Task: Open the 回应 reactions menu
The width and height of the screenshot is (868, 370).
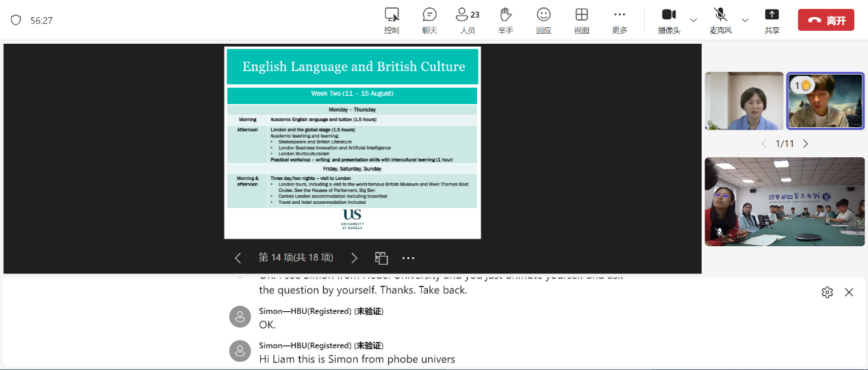Action: click(544, 21)
